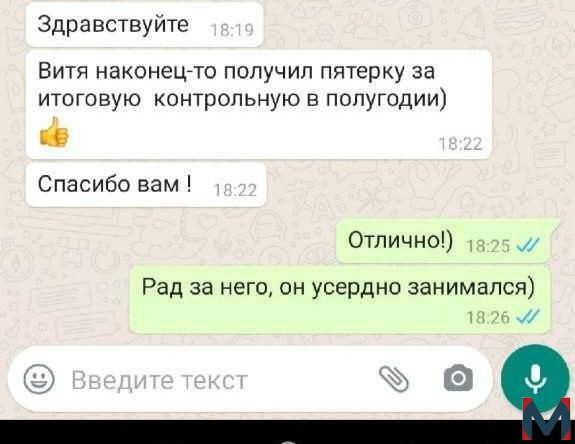This screenshot has width=575, height=444.
Task: Select the "Здравствуйте" message bubble
Action: coord(145,24)
